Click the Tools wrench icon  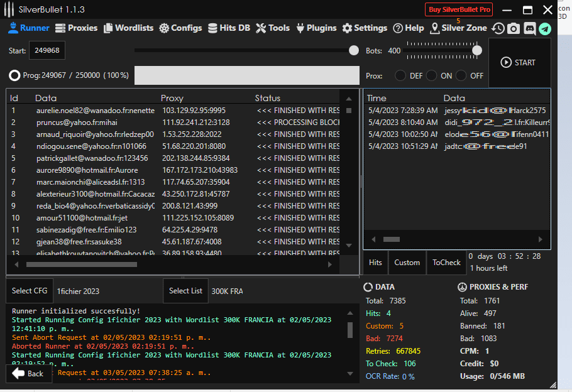click(261, 28)
